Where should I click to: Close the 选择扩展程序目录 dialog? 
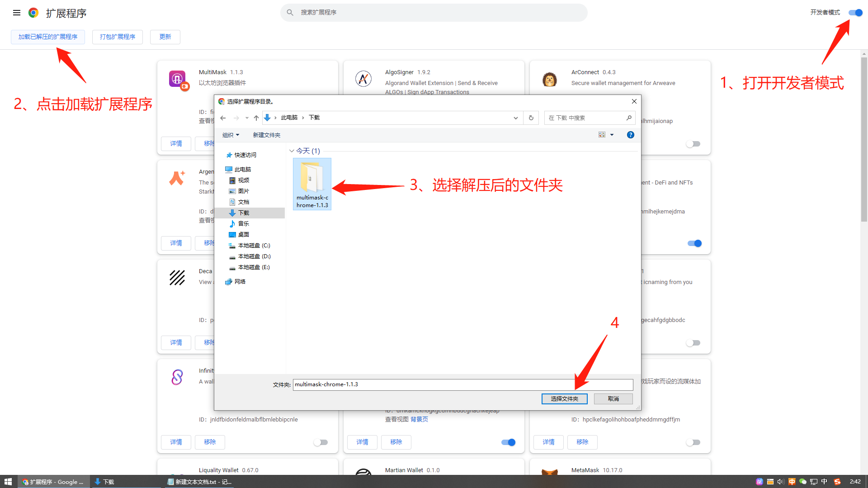coord(634,102)
